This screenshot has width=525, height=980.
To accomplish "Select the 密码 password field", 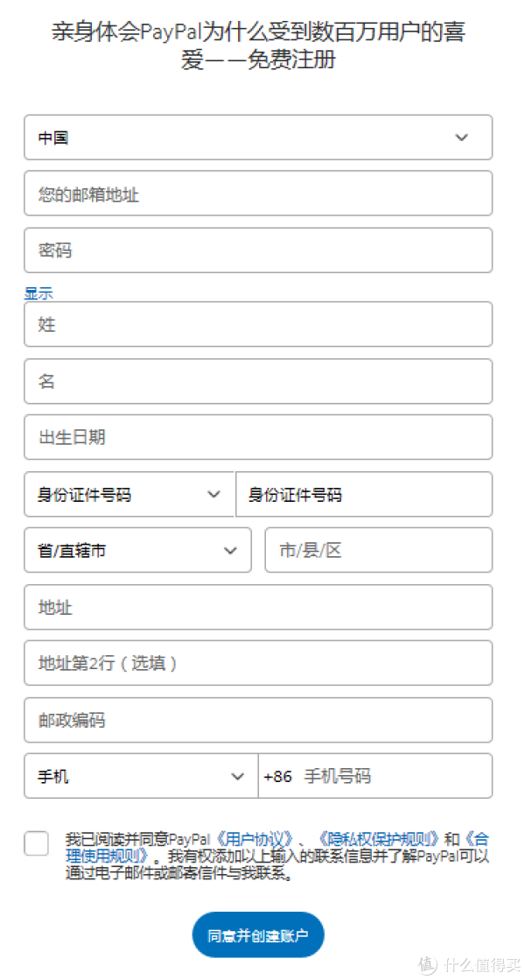I will (258, 250).
